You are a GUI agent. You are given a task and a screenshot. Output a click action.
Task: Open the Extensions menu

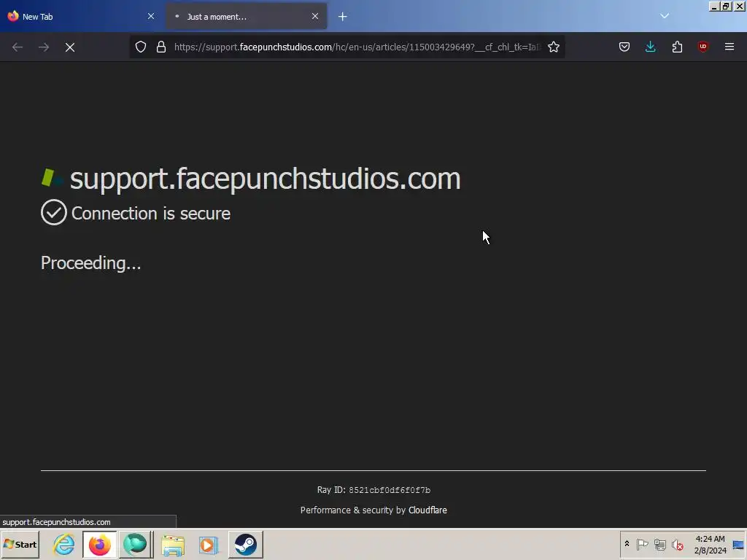point(677,47)
